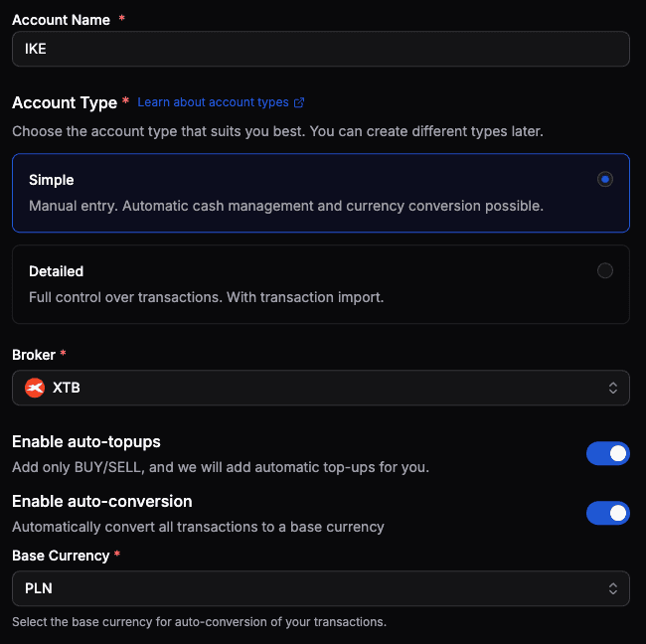The image size is (646, 644).
Task: Click the up-down chevron icon in Base Currency field
Action: click(x=613, y=588)
